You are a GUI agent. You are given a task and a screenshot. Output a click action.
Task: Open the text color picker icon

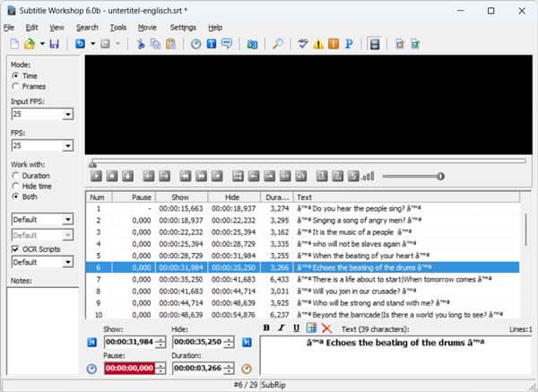pos(311,328)
